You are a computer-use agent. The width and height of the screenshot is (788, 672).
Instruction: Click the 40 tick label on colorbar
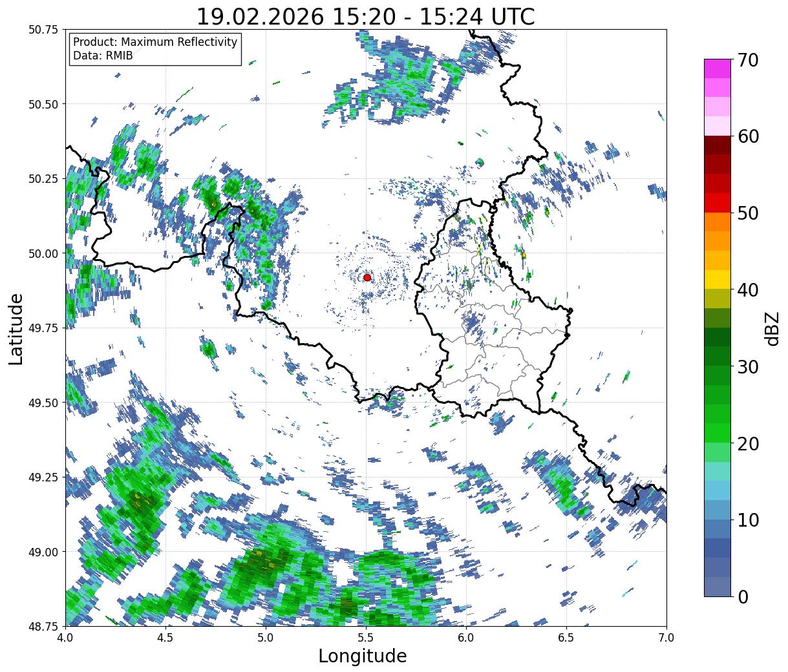pyautogui.click(x=747, y=289)
